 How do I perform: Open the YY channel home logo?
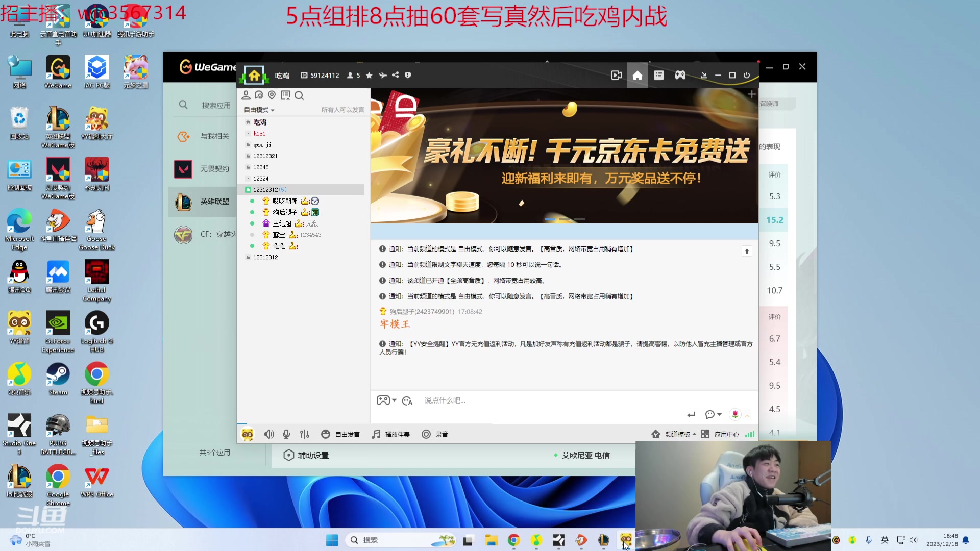254,76
